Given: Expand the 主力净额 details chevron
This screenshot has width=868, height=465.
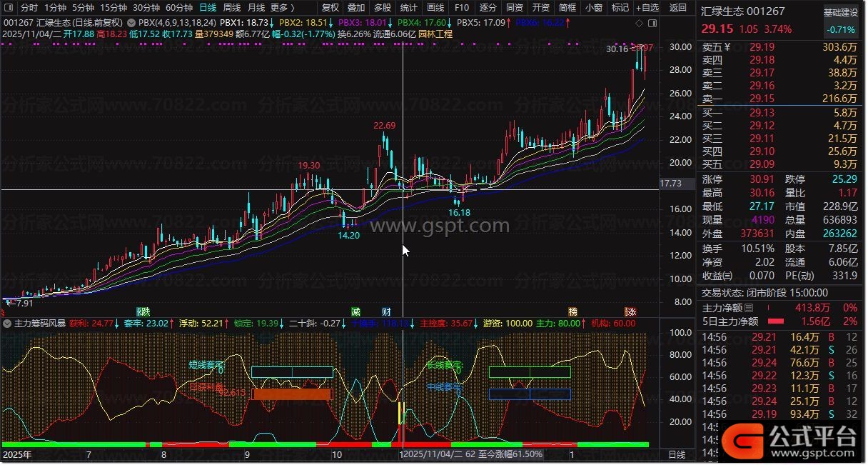Looking at the screenshot, I should (749, 308).
